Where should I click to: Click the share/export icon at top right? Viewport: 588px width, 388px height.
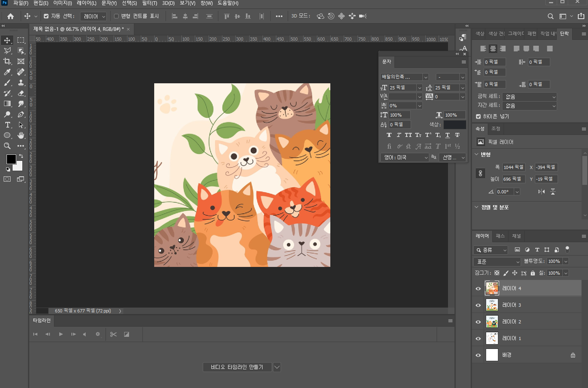click(x=581, y=16)
